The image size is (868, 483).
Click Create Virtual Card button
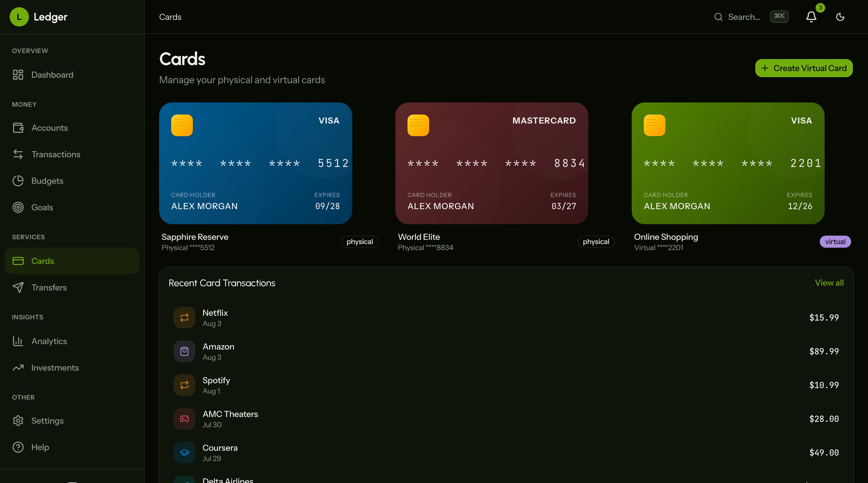804,68
